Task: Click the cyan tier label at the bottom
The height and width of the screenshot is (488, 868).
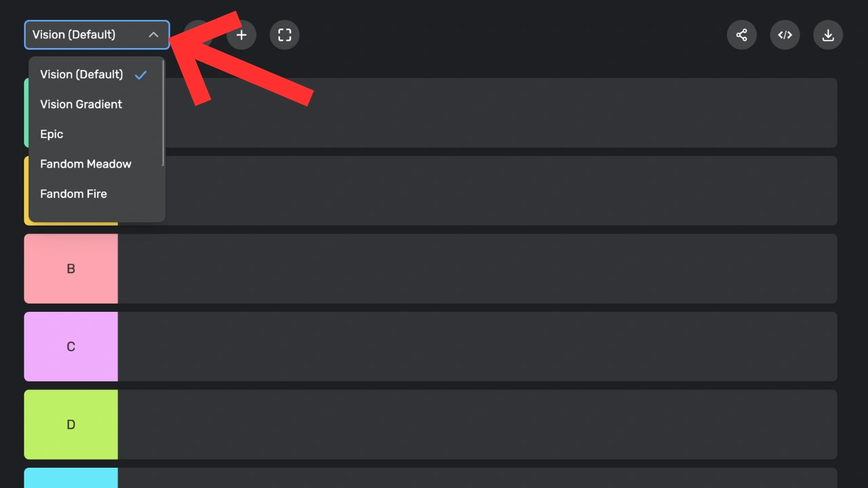Action: [71, 478]
